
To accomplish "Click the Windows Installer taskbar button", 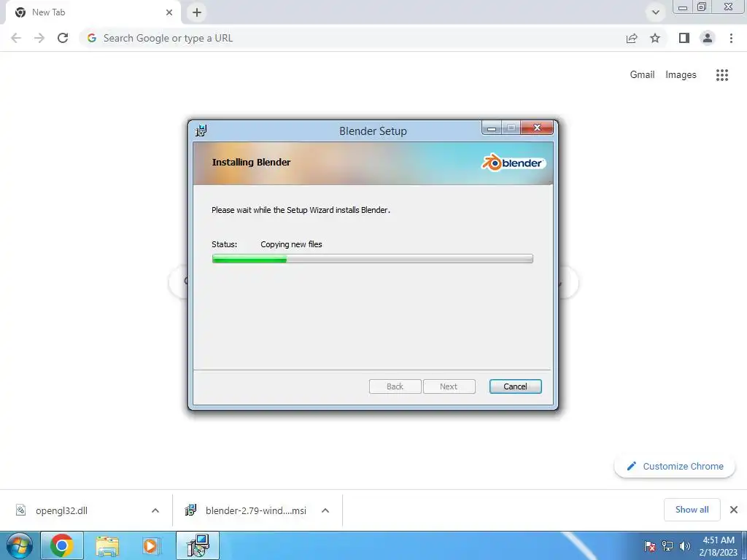I will coord(197,545).
